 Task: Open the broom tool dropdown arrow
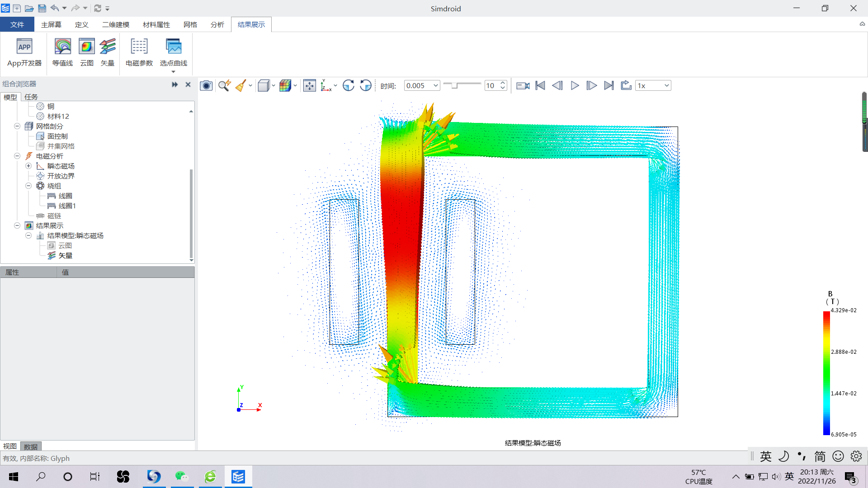(x=250, y=86)
